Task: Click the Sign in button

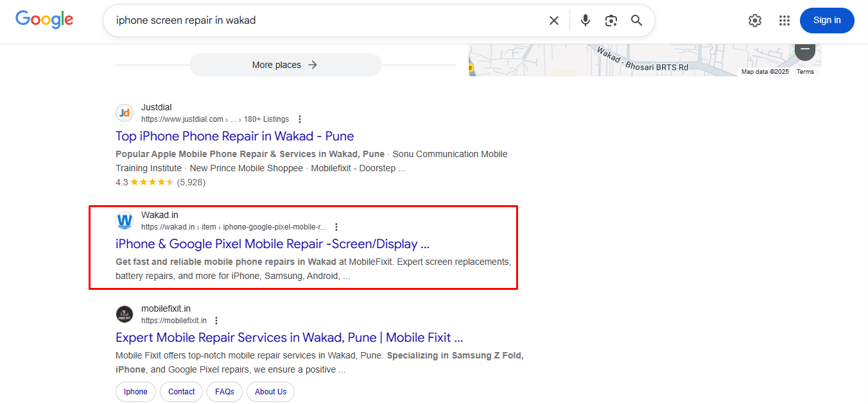Action: click(x=827, y=20)
